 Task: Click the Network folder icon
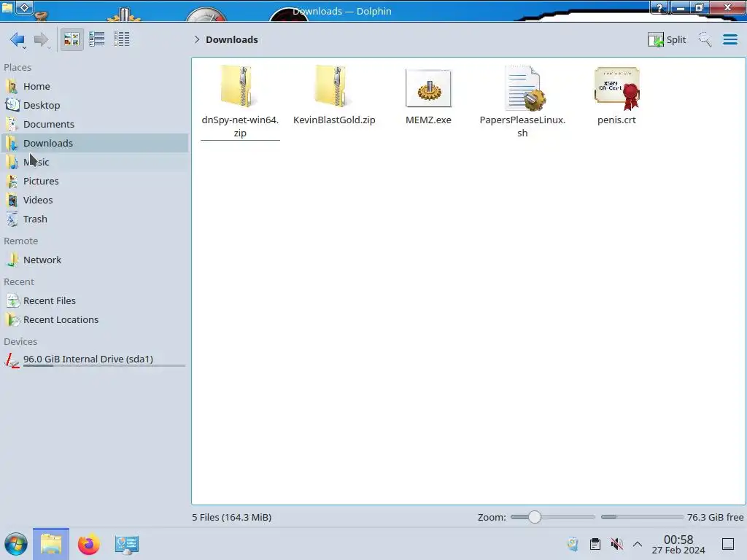(12, 260)
